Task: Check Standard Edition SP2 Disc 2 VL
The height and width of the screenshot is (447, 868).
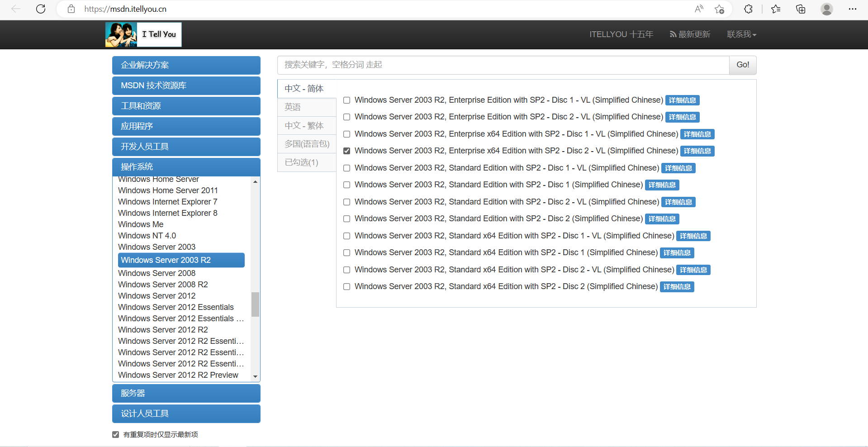Action: click(x=347, y=202)
